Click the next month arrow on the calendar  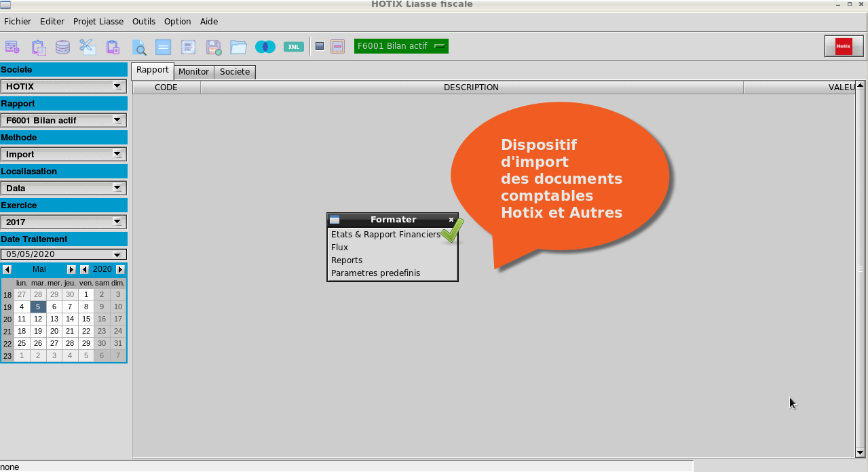click(71, 269)
